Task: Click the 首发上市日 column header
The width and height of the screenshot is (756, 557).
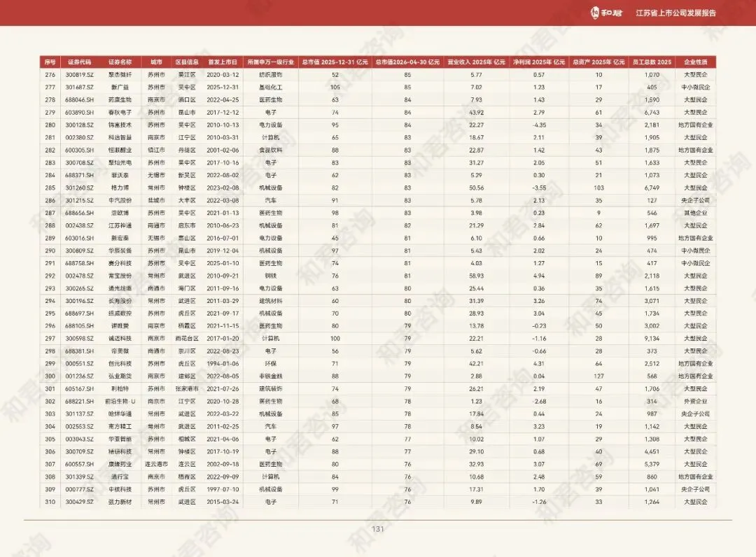Action: pyautogui.click(x=223, y=62)
